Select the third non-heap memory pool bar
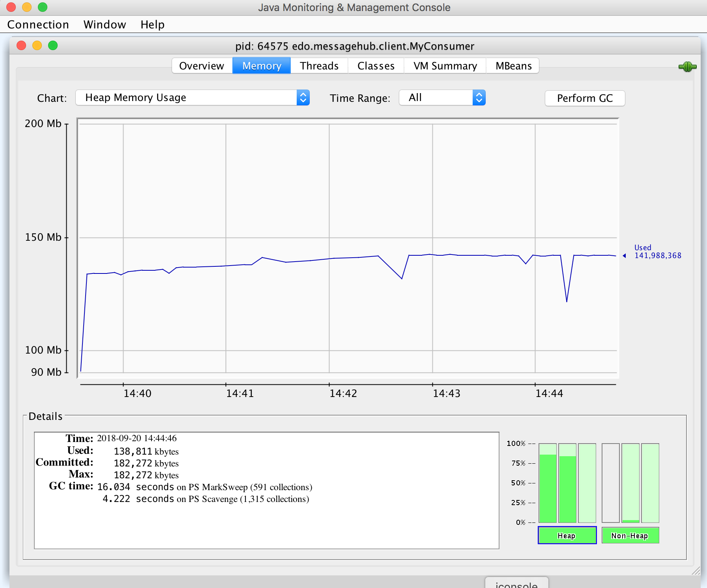Viewport: 707px width, 588px height. 650,483
